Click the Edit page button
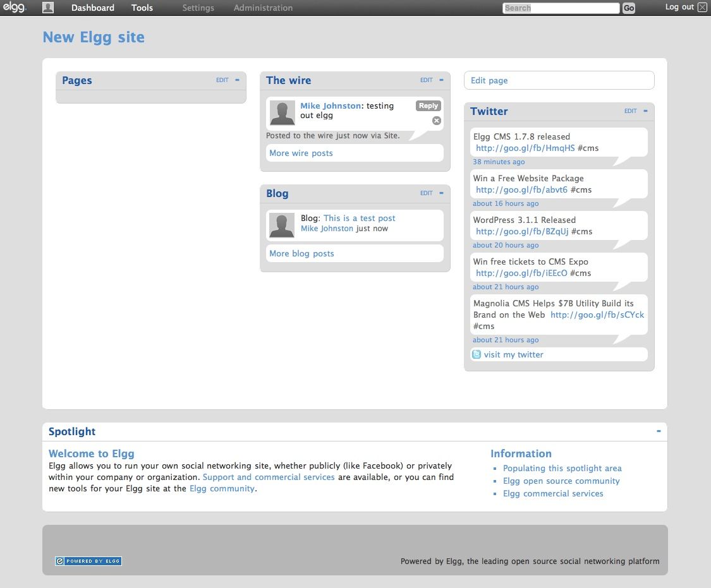Screen dimensions: 711x588 [x=559, y=80]
